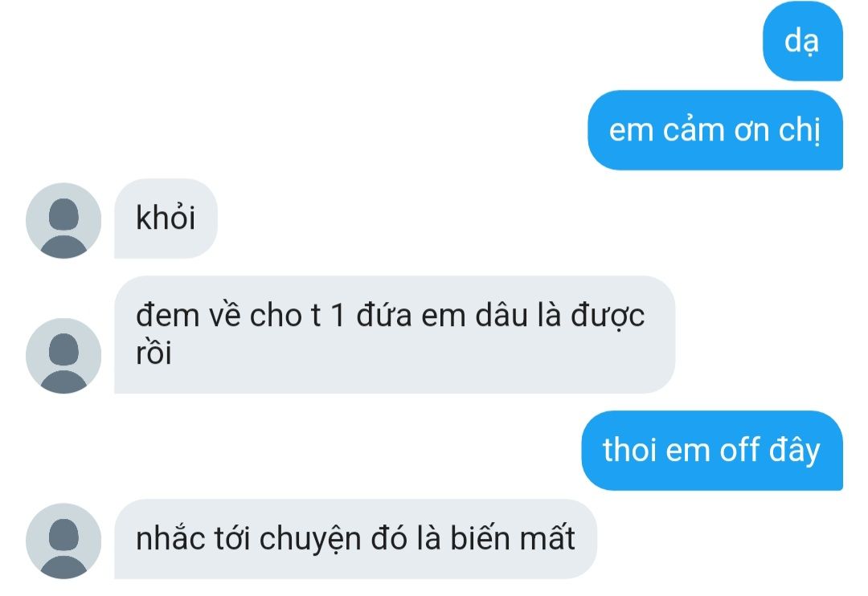
Task: Tap the "em cảm ơn chị" sent message
Action: click(715, 130)
